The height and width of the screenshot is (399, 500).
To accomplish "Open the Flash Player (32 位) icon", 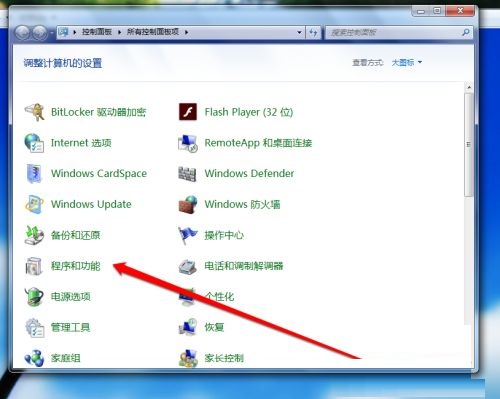I will point(188,112).
